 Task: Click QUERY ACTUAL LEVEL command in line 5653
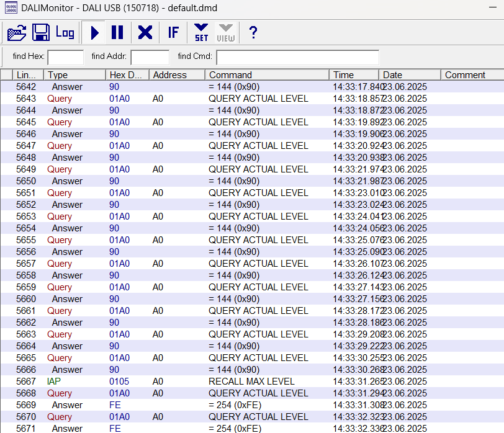258,216
